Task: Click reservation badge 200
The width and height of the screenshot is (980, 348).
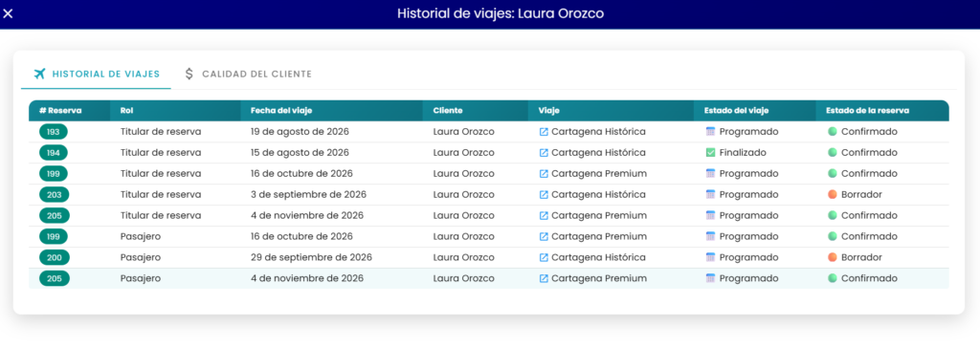Action: click(54, 257)
